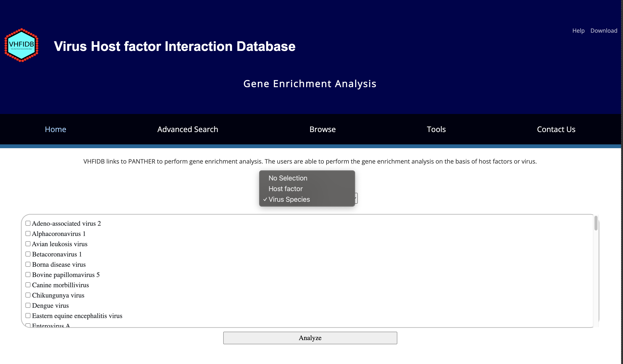Open the Download page link
This screenshot has height=364, width=623.
(603, 31)
